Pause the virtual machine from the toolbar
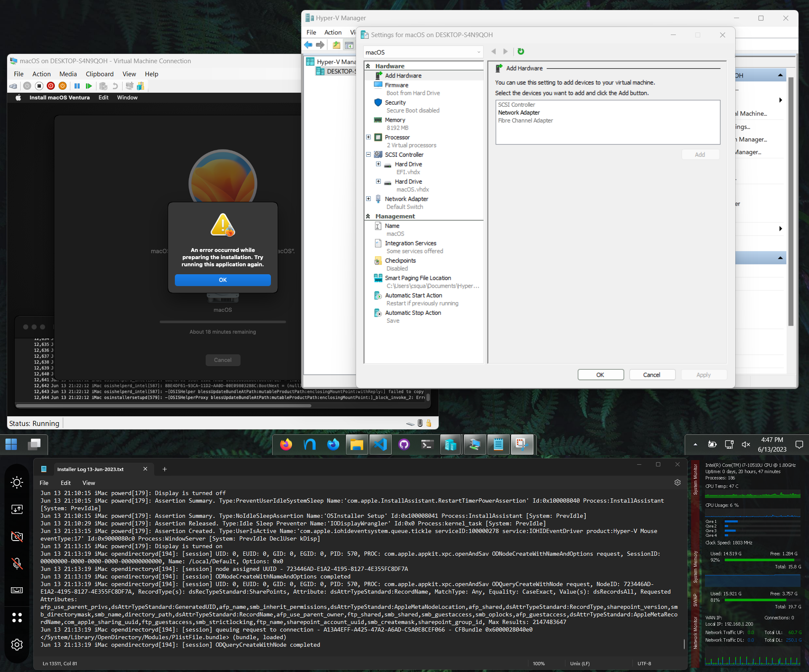Viewport: 809px width, 672px height. tap(77, 86)
